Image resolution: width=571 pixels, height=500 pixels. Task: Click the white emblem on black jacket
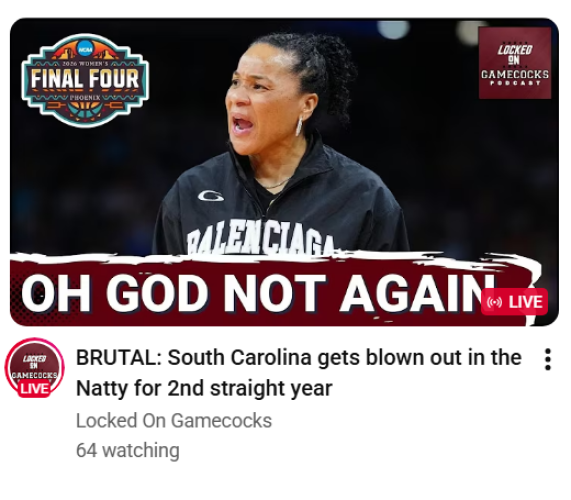click(211, 196)
